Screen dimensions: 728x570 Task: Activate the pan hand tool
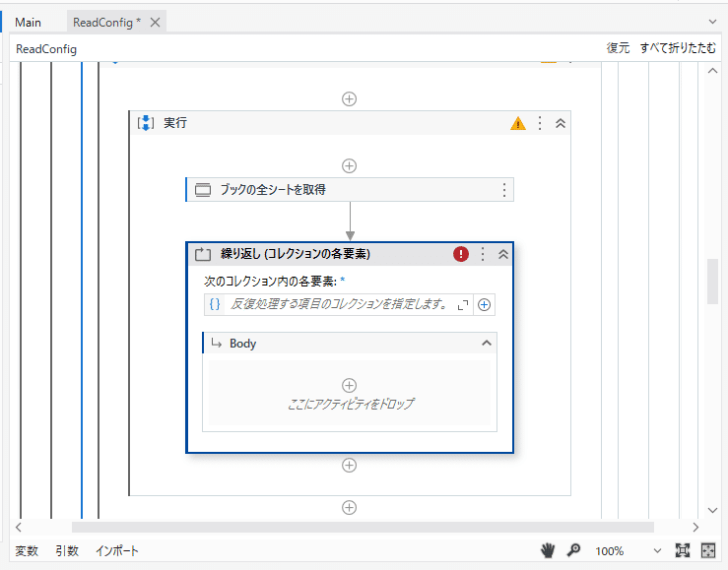pyautogui.click(x=548, y=550)
